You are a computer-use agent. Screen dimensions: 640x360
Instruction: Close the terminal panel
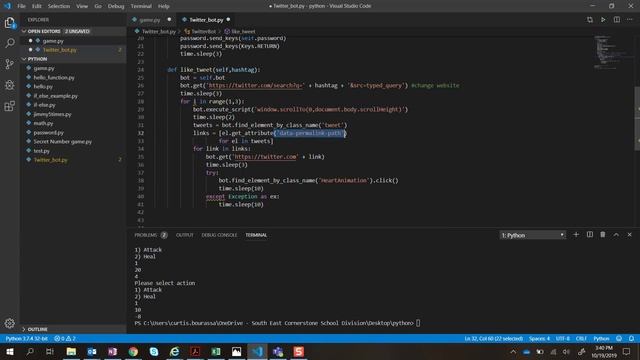[x=629, y=235]
